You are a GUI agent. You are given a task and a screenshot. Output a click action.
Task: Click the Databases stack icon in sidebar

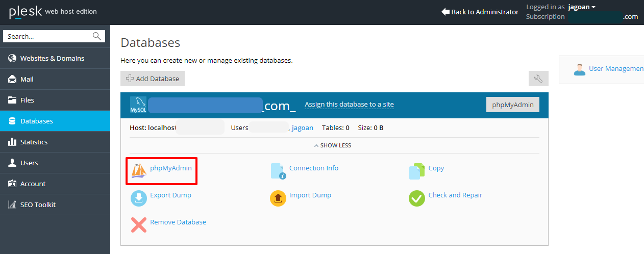[x=12, y=121]
